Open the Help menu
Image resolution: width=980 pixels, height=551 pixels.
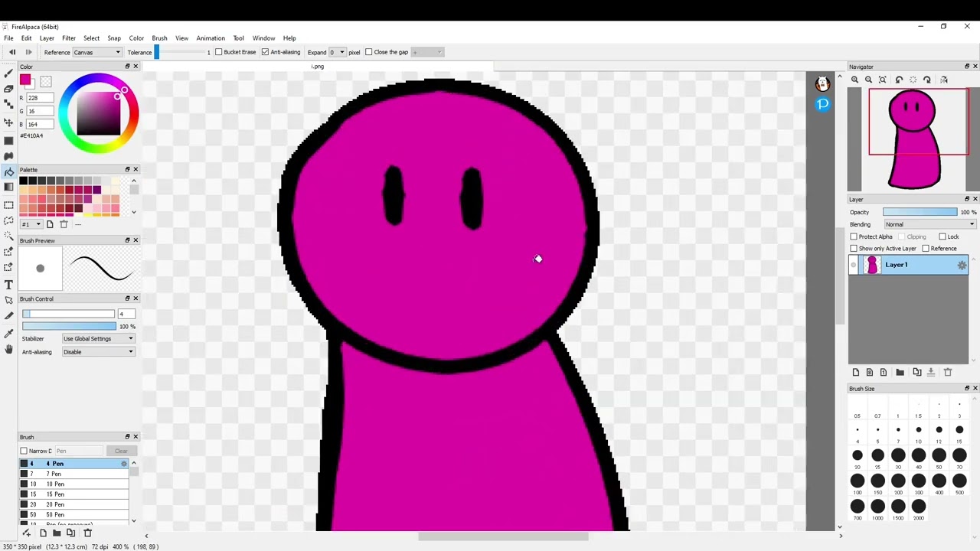289,38
